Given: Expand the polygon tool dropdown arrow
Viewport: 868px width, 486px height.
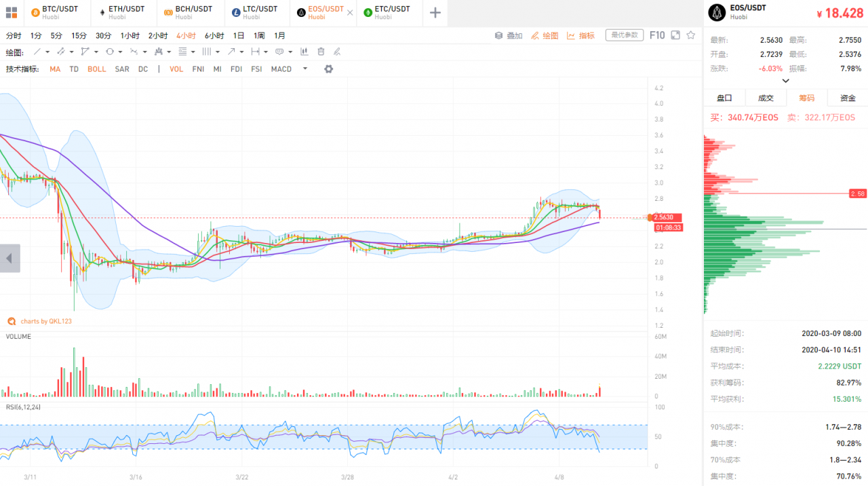Looking at the screenshot, I should (96, 52).
